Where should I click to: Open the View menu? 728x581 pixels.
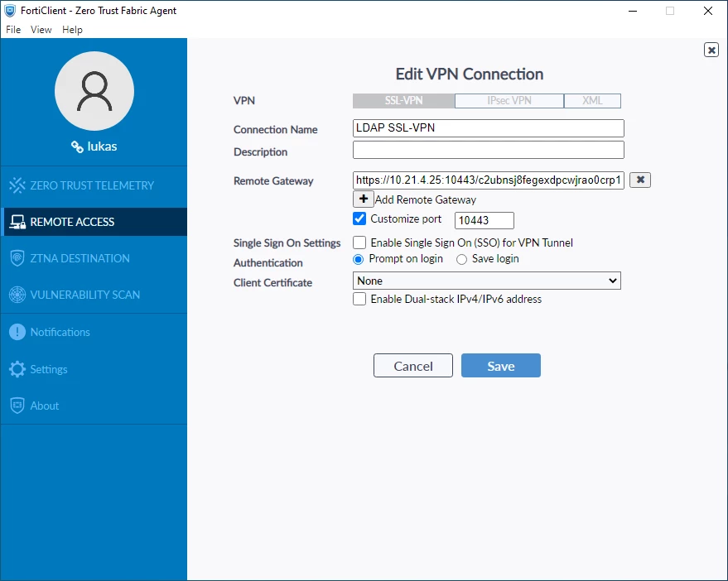click(41, 30)
